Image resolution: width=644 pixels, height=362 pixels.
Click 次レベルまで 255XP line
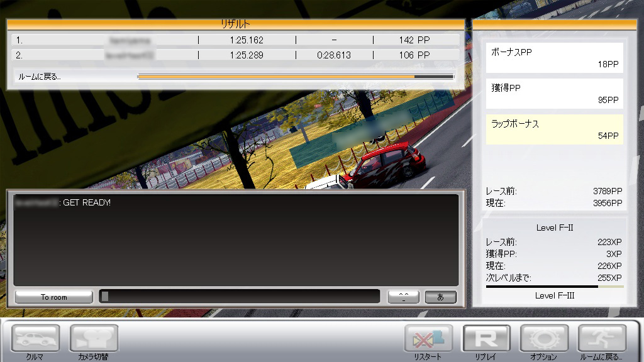pos(554,278)
